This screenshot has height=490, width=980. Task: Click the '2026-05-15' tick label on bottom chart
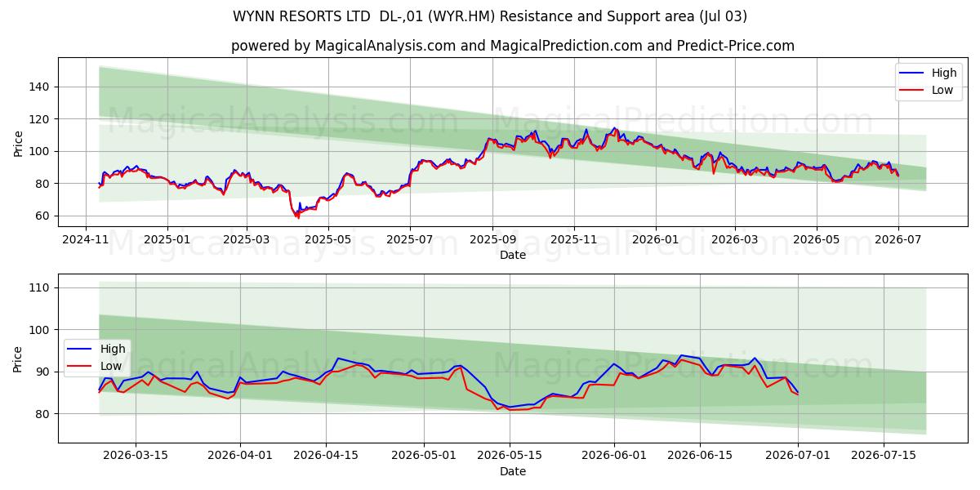tap(511, 457)
